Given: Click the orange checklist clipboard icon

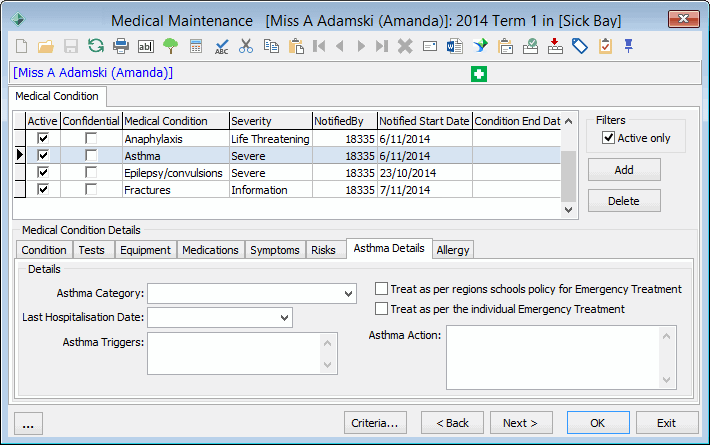Looking at the screenshot, I should click(x=605, y=46).
